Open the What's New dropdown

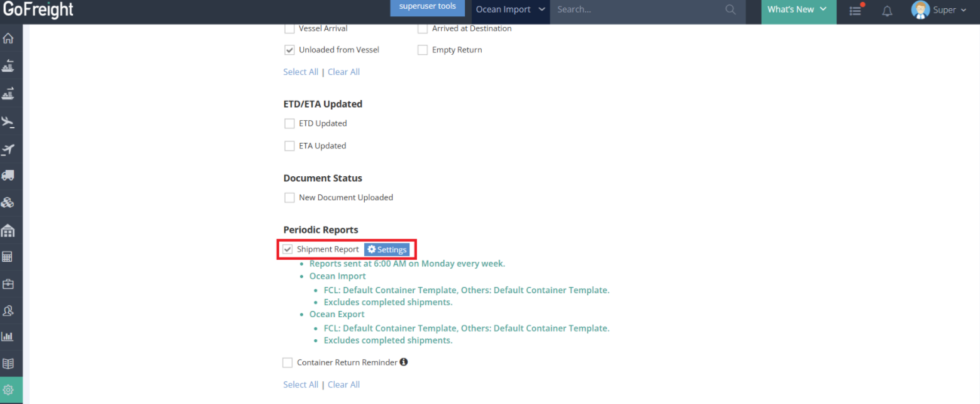pos(798,9)
